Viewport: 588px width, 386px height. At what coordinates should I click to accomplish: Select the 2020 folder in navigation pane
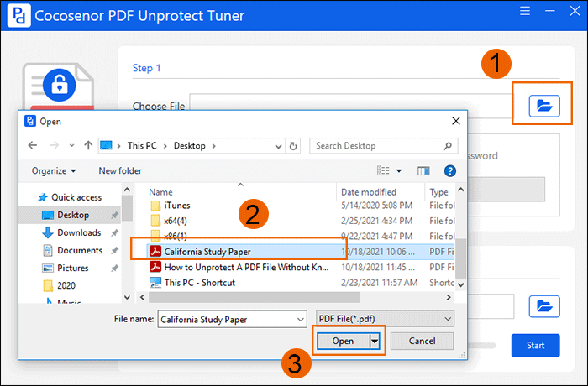tap(60, 285)
